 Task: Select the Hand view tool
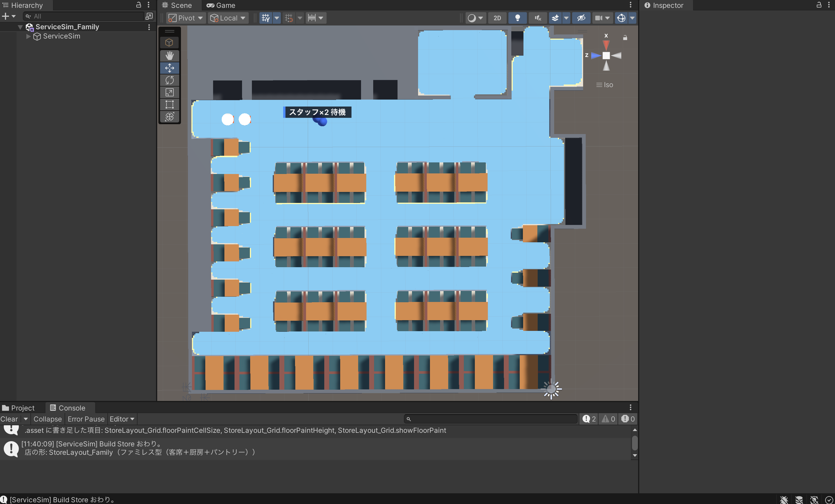pos(169,55)
